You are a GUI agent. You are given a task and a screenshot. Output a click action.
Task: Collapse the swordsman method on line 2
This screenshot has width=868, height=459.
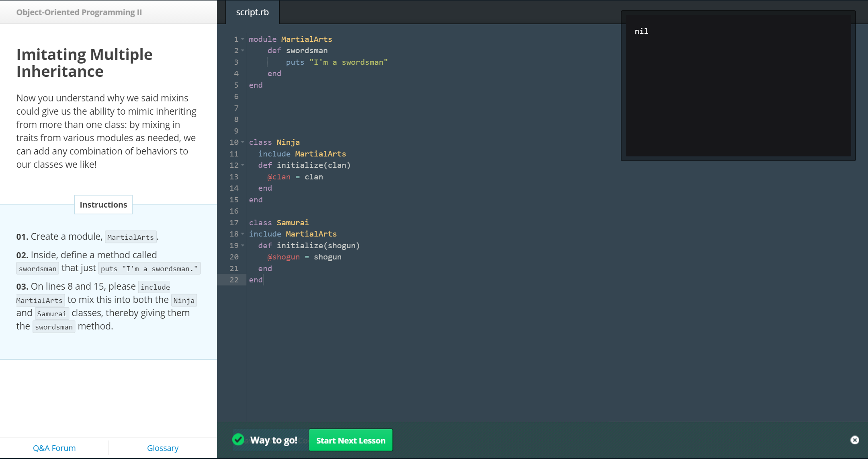(243, 51)
